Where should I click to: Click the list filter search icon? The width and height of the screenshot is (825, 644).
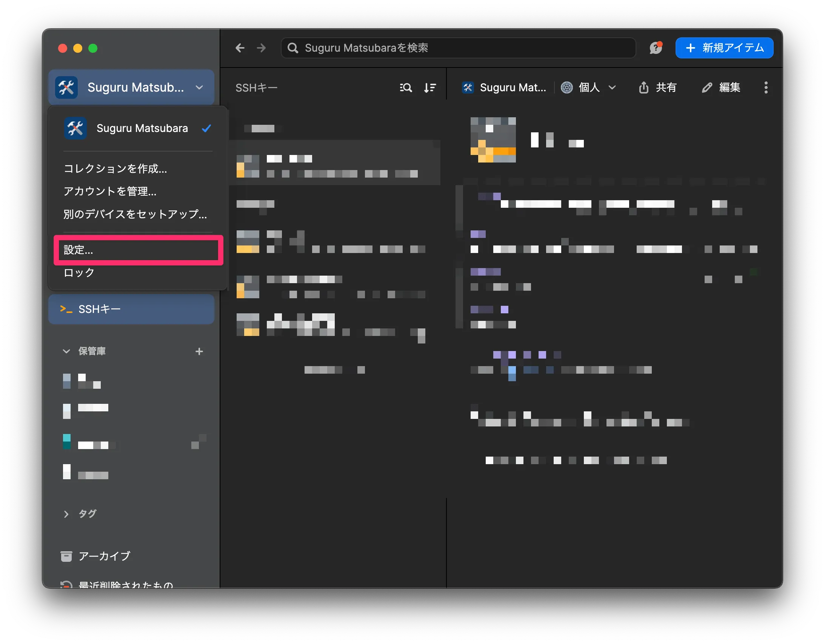406,87
